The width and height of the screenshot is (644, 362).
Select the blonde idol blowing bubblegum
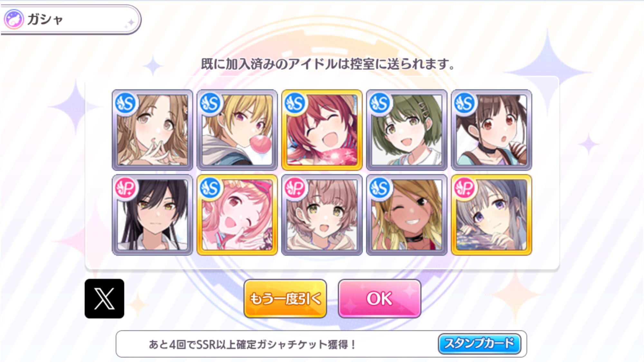click(x=237, y=130)
